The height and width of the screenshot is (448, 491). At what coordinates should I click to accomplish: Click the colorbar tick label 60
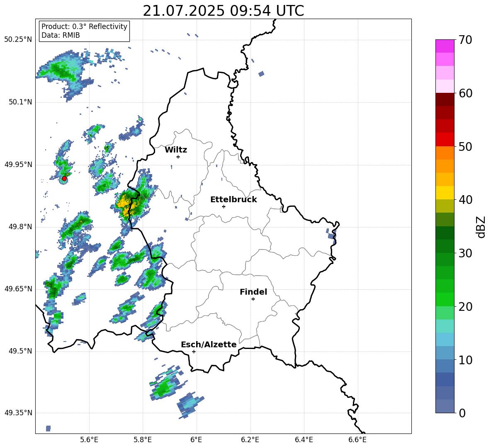465,93
